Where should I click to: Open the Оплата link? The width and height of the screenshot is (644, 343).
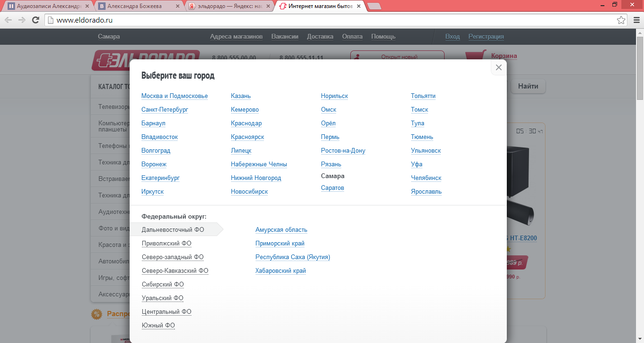[352, 37]
